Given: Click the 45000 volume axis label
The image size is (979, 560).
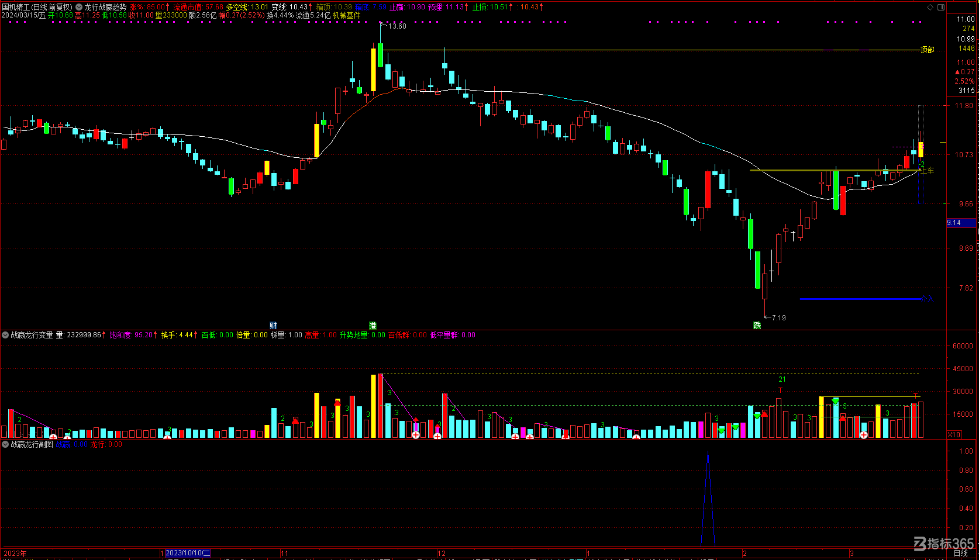Looking at the screenshot, I should pos(963,369).
